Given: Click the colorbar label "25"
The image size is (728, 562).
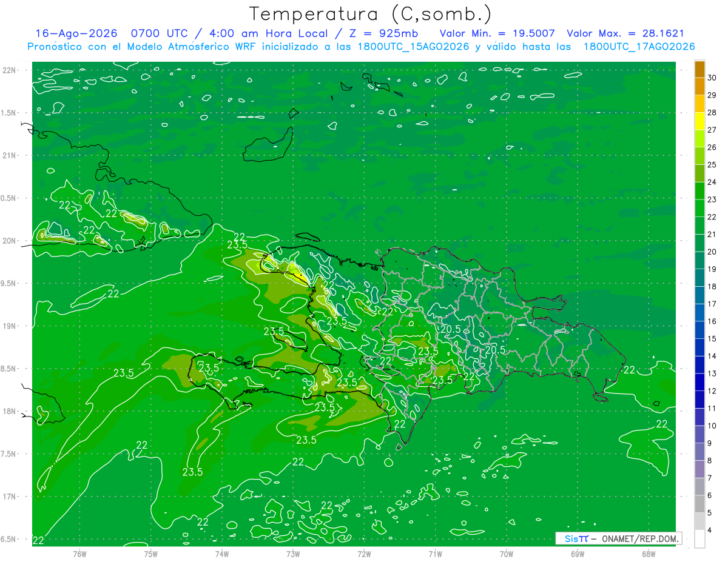Looking at the screenshot, I should click(x=712, y=165).
